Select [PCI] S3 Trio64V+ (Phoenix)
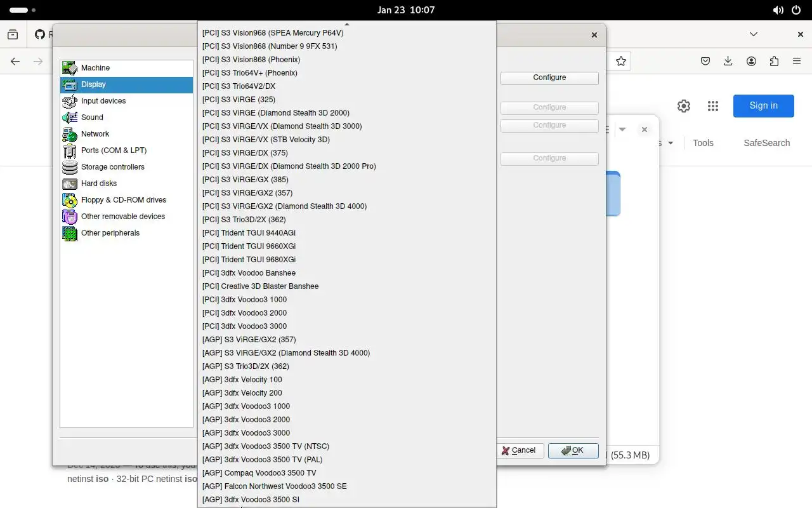 point(347,73)
